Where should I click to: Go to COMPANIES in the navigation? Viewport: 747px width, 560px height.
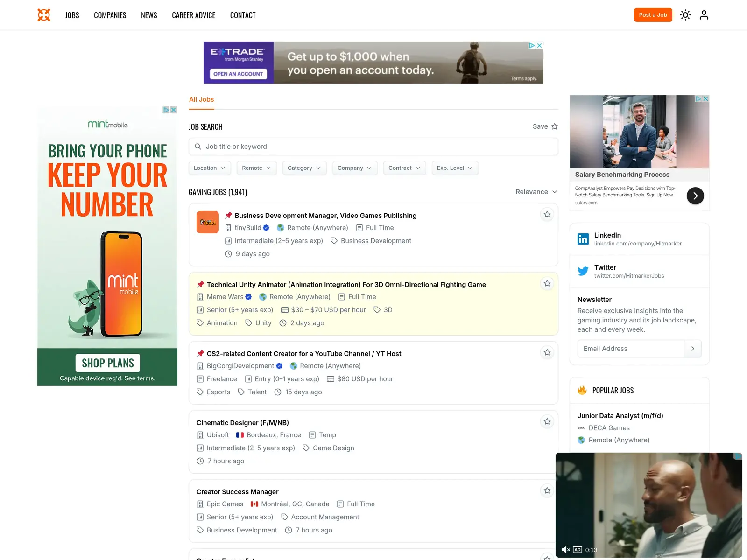coord(110,15)
